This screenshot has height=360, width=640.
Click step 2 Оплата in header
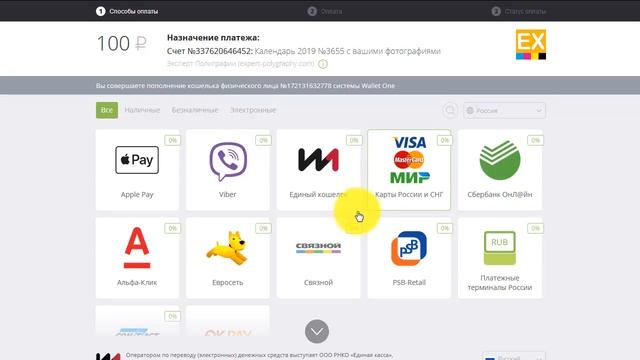(x=325, y=11)
